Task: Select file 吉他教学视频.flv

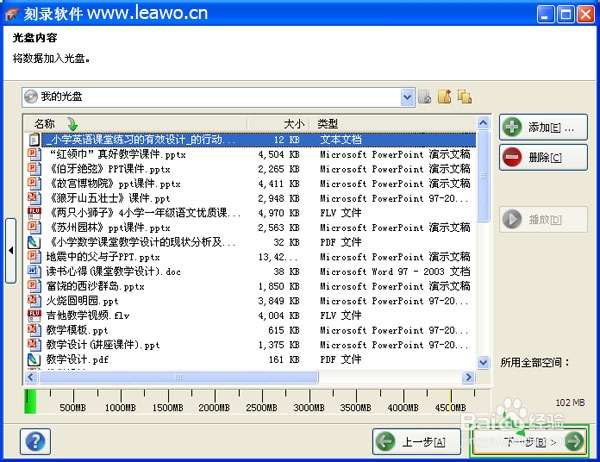Action: pyautogui.click(x=251, y=315)
